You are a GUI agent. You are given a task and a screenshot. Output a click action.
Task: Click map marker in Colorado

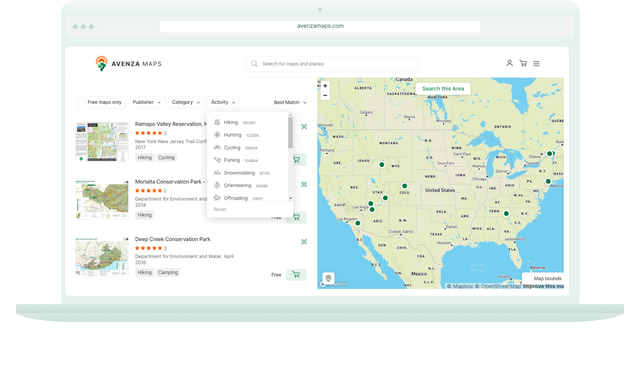(404, 186)
